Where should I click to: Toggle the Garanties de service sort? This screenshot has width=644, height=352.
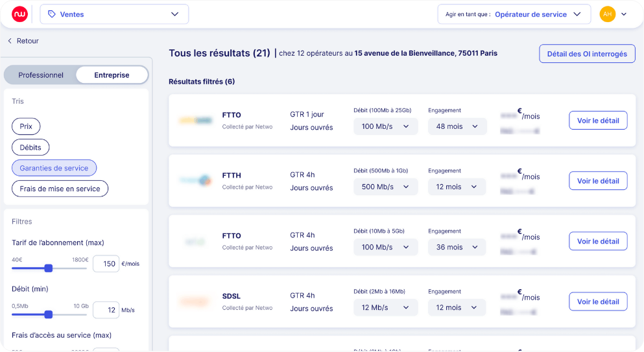pyautogui.click(x=54, y=168)
